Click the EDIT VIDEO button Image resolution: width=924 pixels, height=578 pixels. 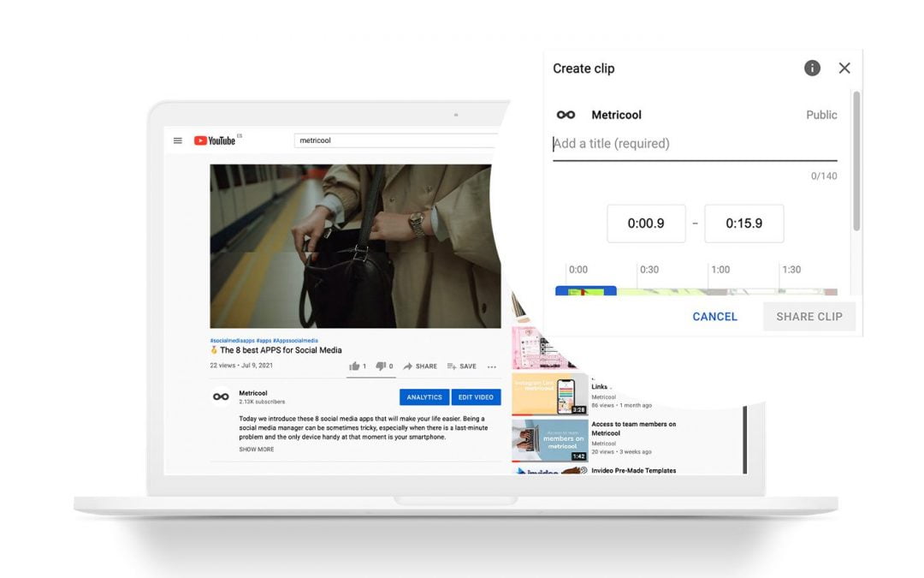[477, 397]
